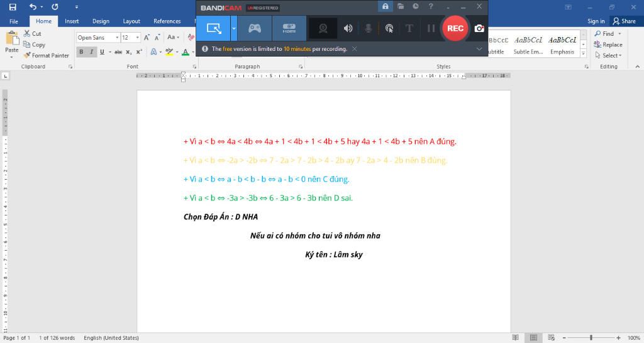Apply the Subtle Emphasis style
644x343 pixels.
(528, 45)
